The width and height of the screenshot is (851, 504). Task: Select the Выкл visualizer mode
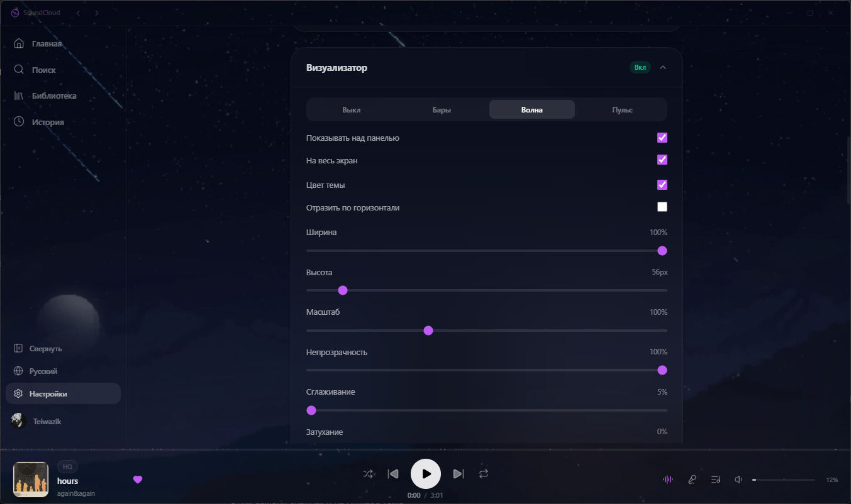[352, 109]
